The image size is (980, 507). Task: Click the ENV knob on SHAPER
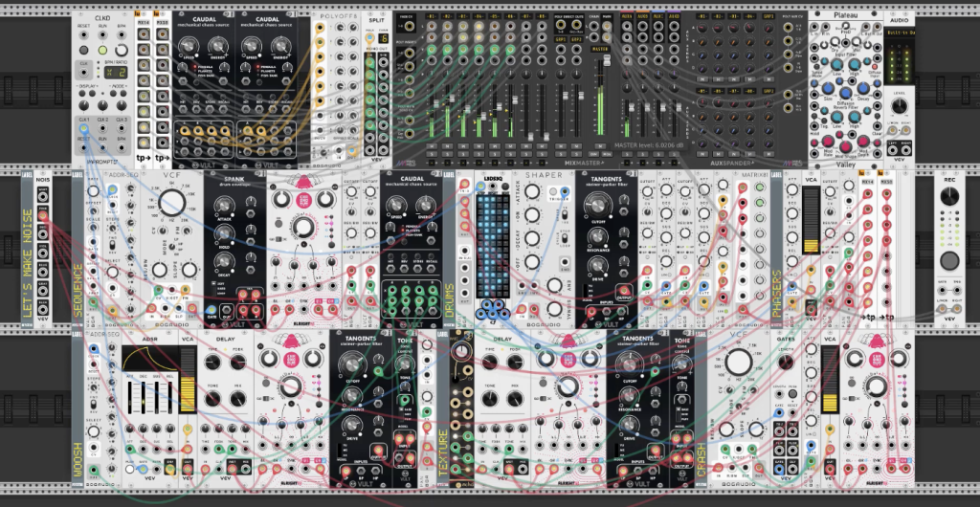coord(554,285)
